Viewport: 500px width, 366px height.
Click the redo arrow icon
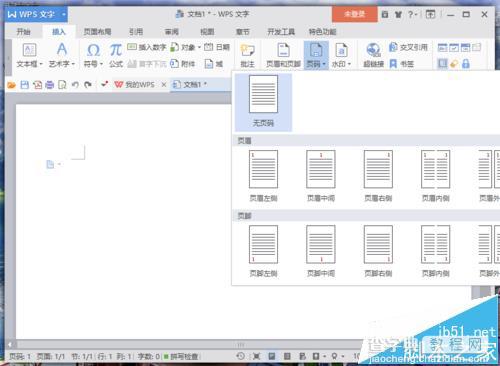point(88,85)
